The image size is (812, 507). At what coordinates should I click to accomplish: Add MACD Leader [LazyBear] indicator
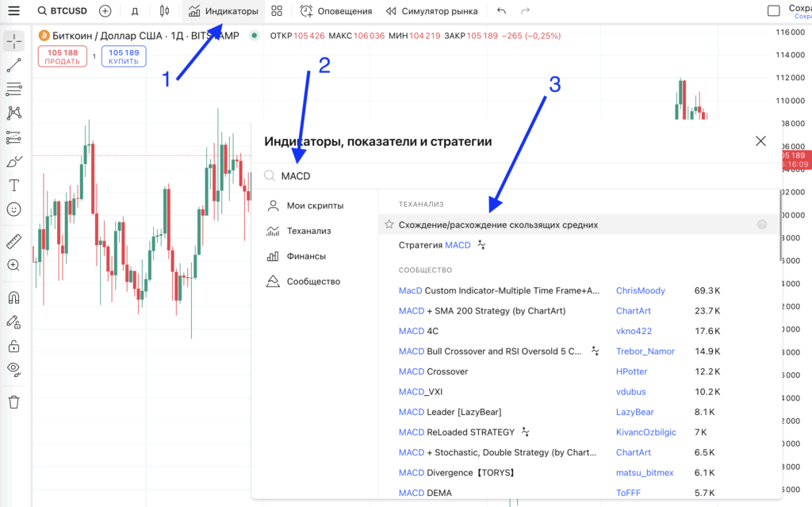coord(450,412)
